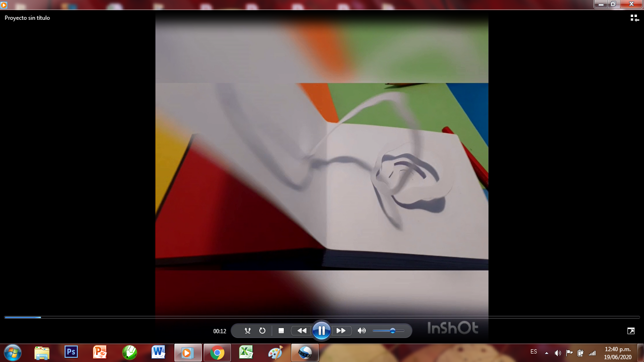Click the Show desktop button

(641, 353)
